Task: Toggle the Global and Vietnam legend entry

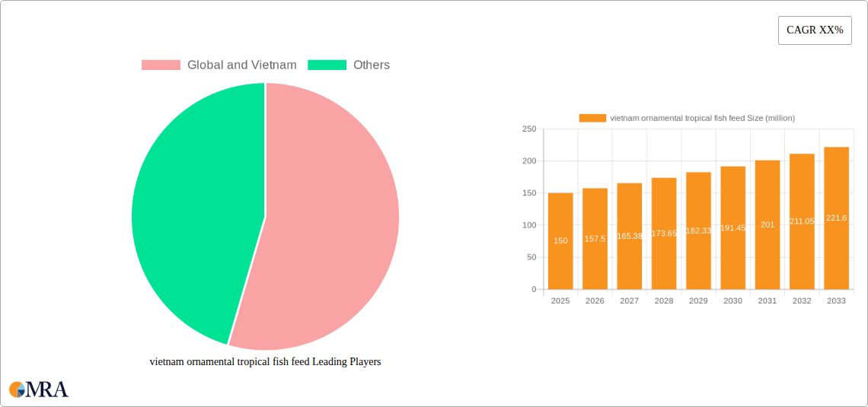Action: point(219,65)
